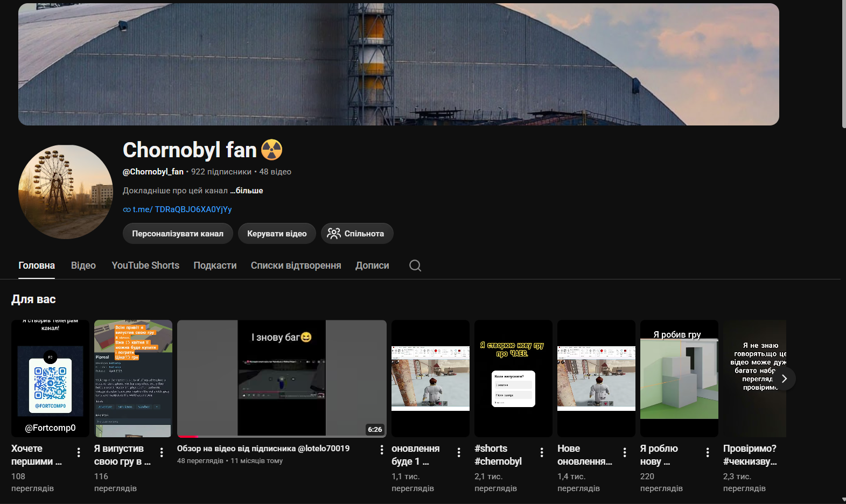
Task: Open the Дописи tab
Action: (x=372, y=265)
